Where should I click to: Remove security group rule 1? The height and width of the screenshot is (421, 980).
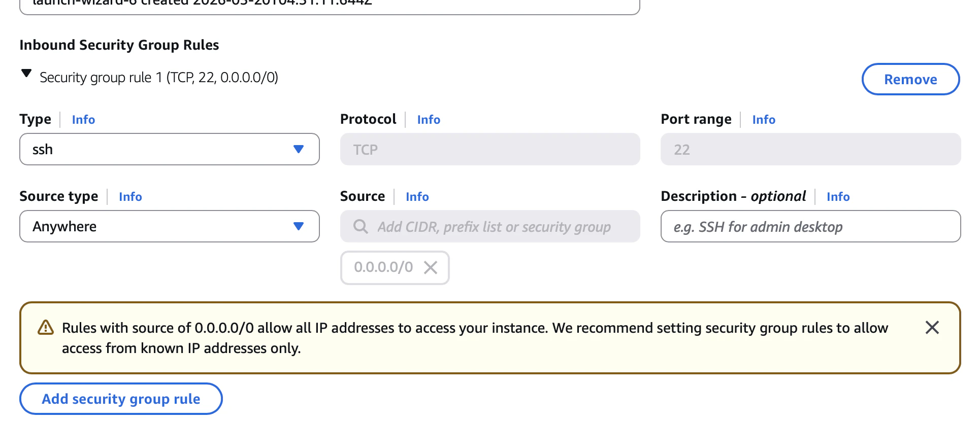coord(910,79)
